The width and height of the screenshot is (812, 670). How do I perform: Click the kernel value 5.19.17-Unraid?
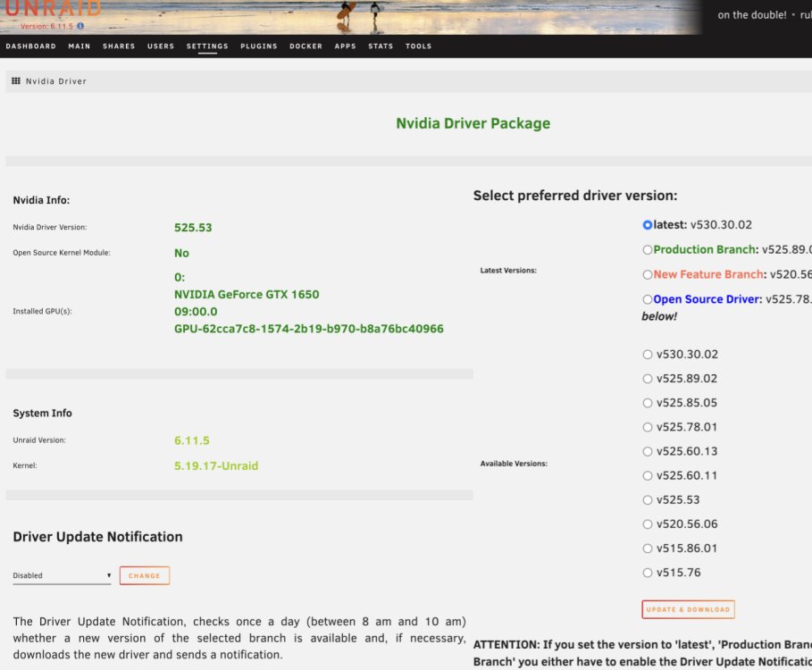click(x=216, y=466)
